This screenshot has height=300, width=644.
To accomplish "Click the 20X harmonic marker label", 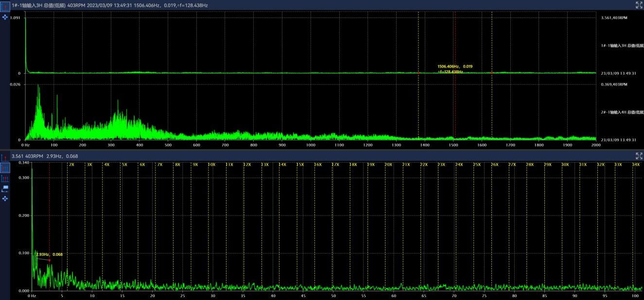I will click(388, 165).
